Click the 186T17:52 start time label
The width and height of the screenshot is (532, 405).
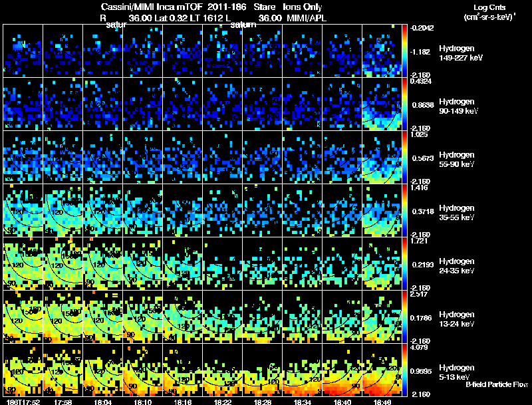click(x=21, y=402)
